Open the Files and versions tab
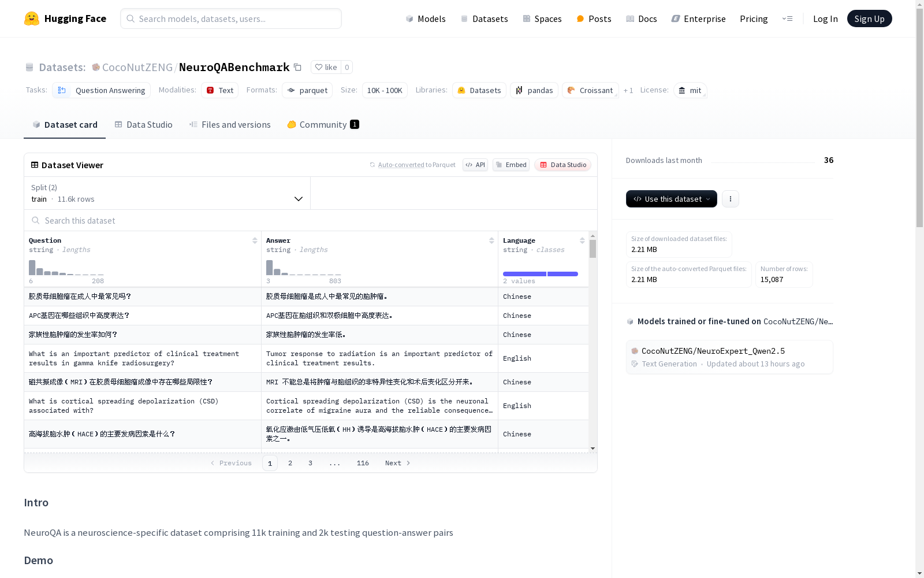 (x=230, y=124)
